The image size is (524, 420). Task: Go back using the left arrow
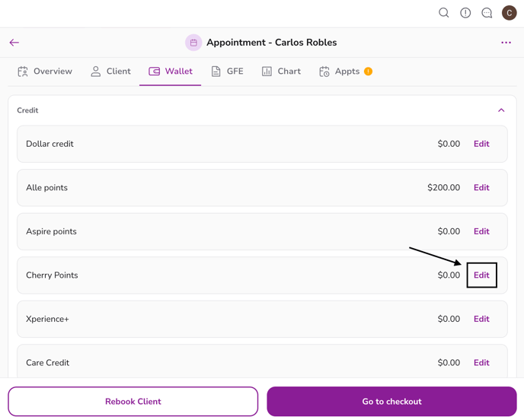click(x=14, y=43)
